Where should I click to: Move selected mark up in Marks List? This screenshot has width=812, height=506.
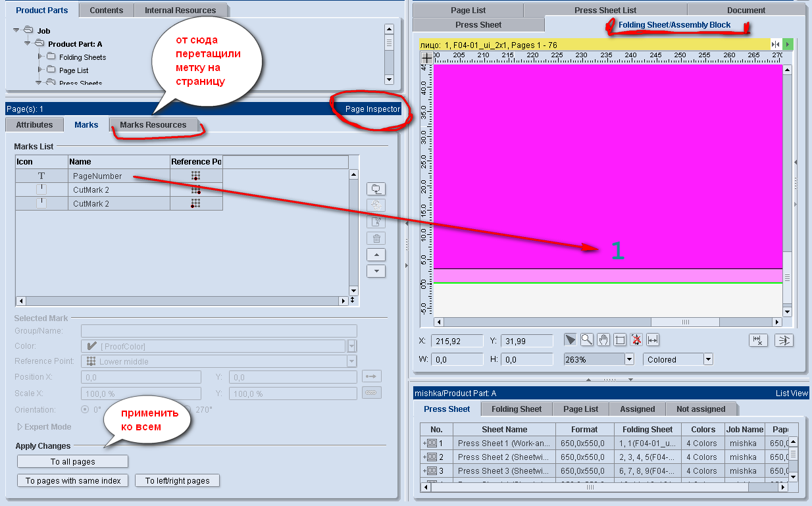coord(376,255)
